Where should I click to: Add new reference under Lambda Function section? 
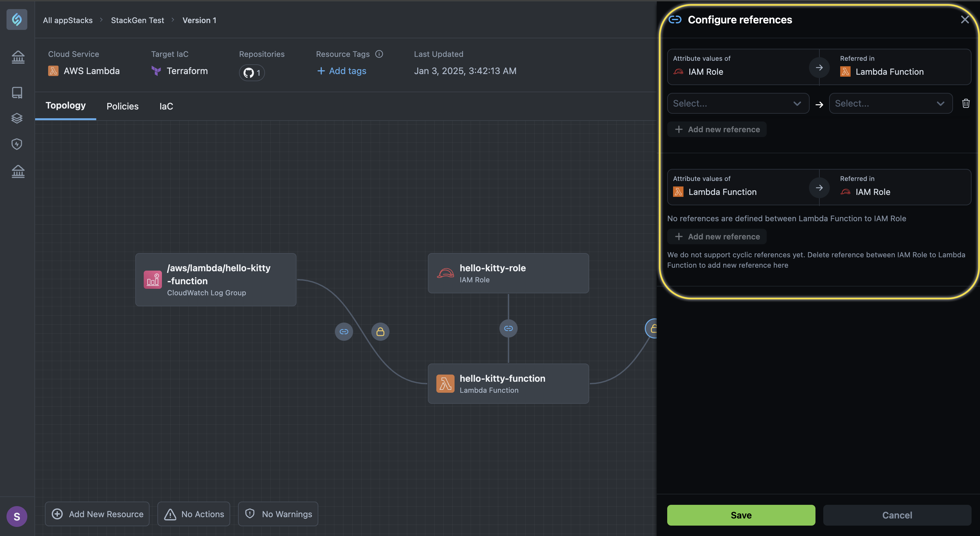pos(717,236)
